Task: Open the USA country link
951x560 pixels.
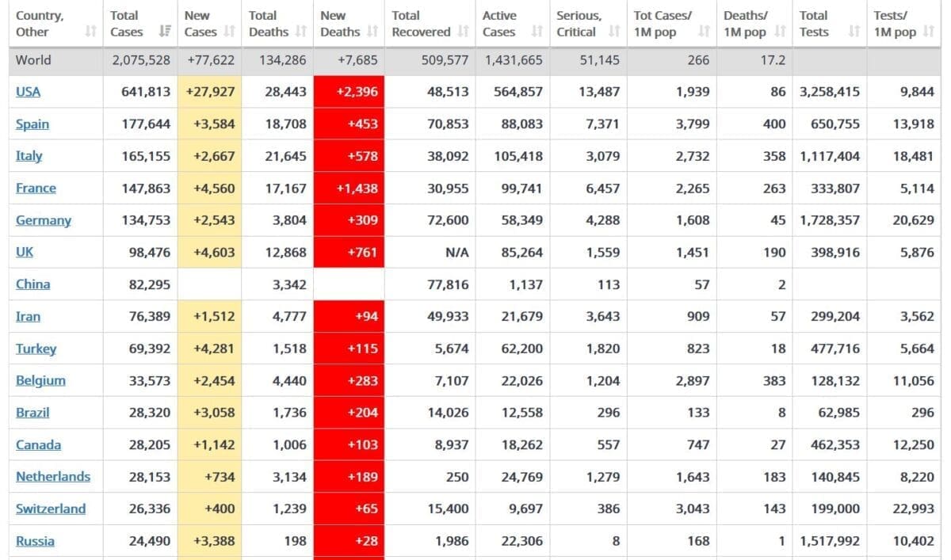Action: click(28, 92)
